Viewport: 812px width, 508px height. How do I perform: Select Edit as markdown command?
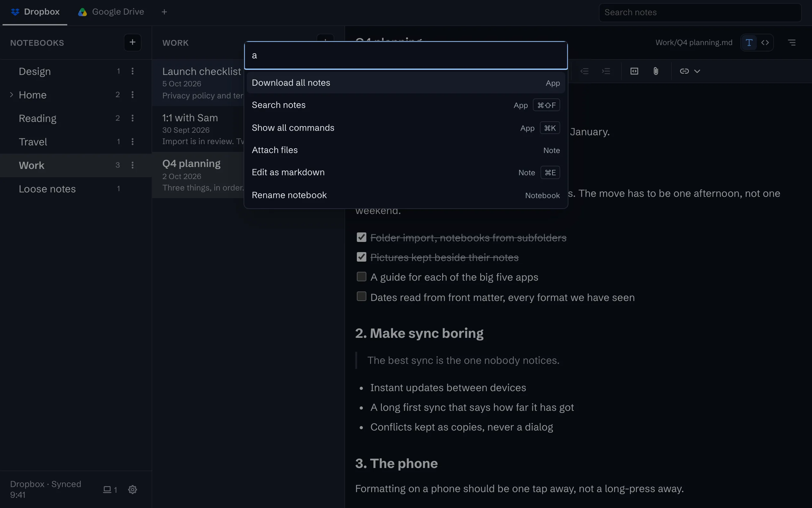tap(406, 172)
